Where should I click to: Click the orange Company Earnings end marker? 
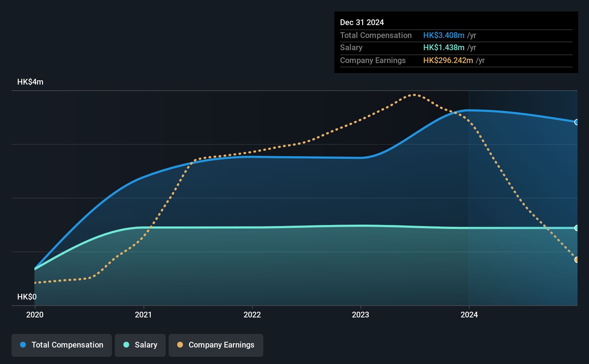coord(576,260)
